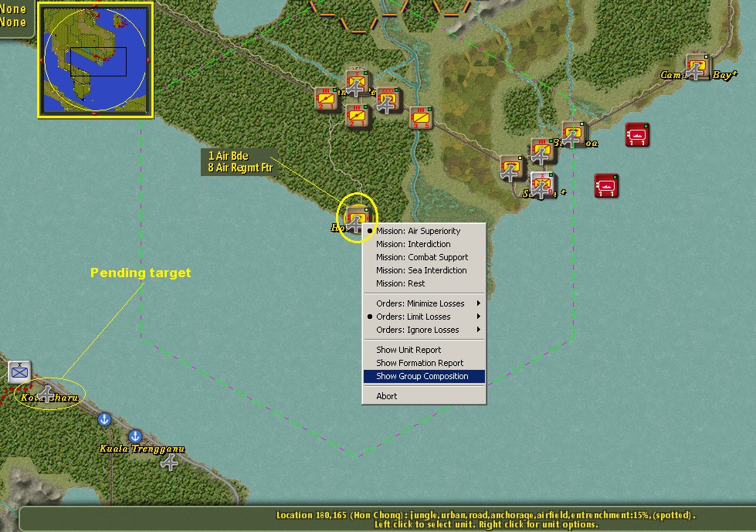The width and height of the screenshot is (756, 532).
Task: Select the southern red naval 1-1 counter
Action: 606,185
